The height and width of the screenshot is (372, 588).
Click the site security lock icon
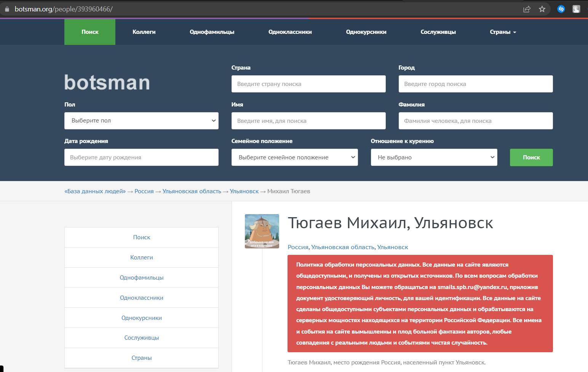click(x=7, y=9)
